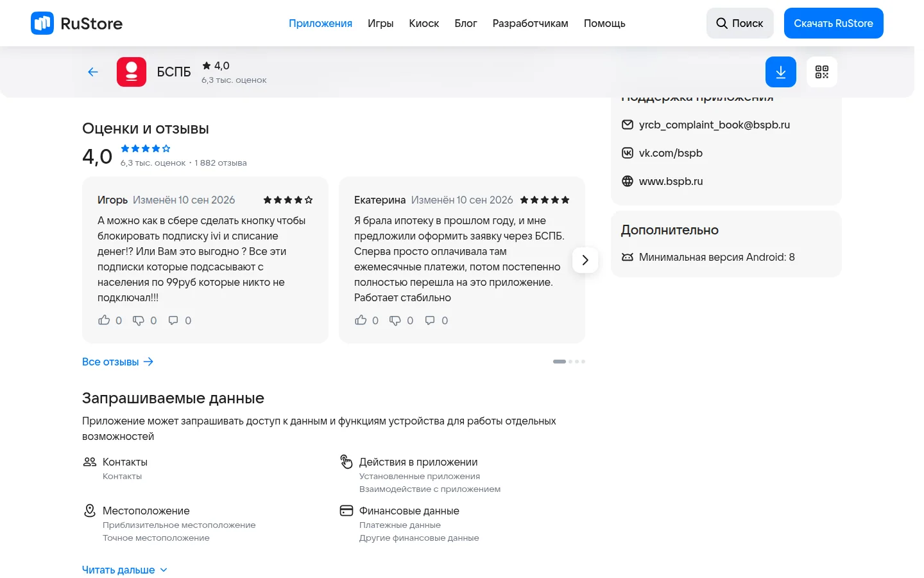Viewport: 924px width, 578px height.
Task: Open the RuStore logo home link
Action: point(76,23)
